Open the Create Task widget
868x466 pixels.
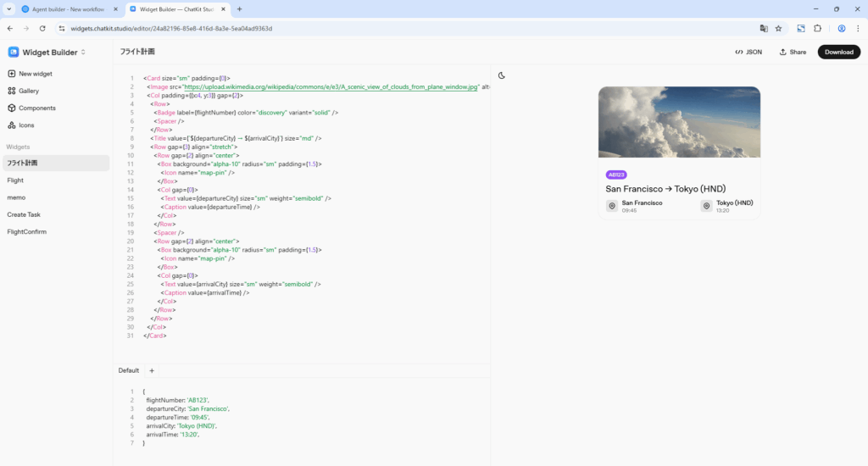click(x=24, y=214)
